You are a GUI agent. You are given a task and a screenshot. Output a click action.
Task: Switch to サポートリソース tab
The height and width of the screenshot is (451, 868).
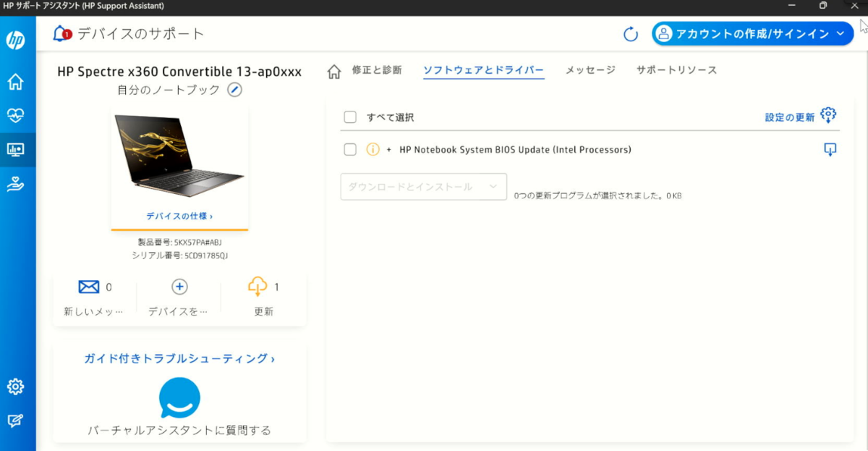coord(676,70)
